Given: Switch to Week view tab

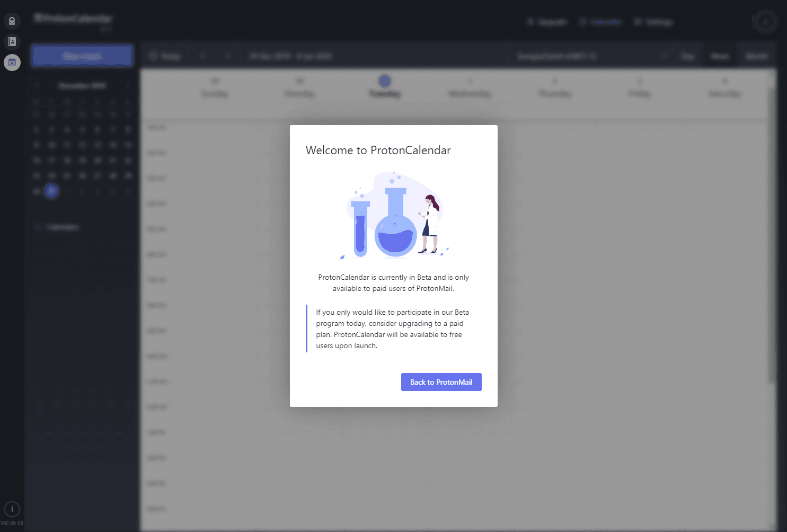Looking at the screenshot, I should pyautogui.click(x=720, y=56).
